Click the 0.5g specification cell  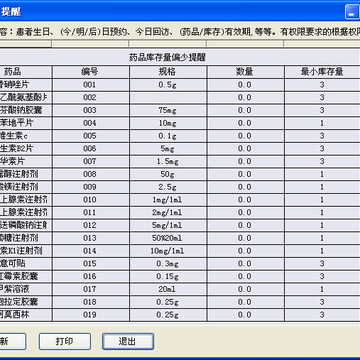[168, 85]
